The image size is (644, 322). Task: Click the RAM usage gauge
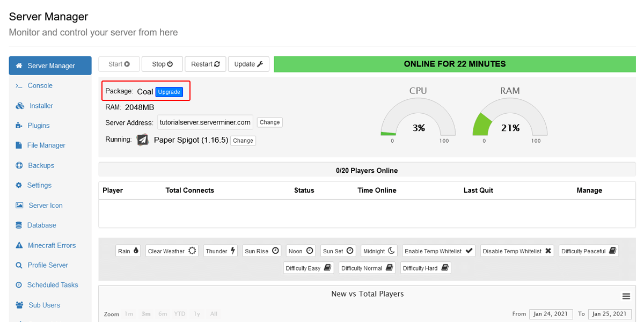point(510,118)
